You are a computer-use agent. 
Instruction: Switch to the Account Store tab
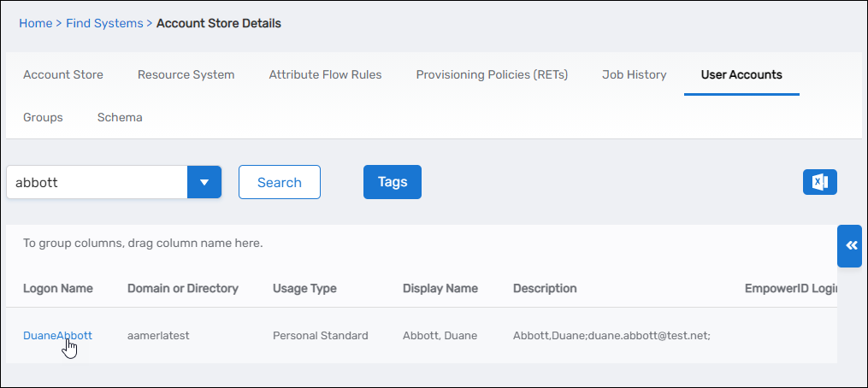coord(63,74)
